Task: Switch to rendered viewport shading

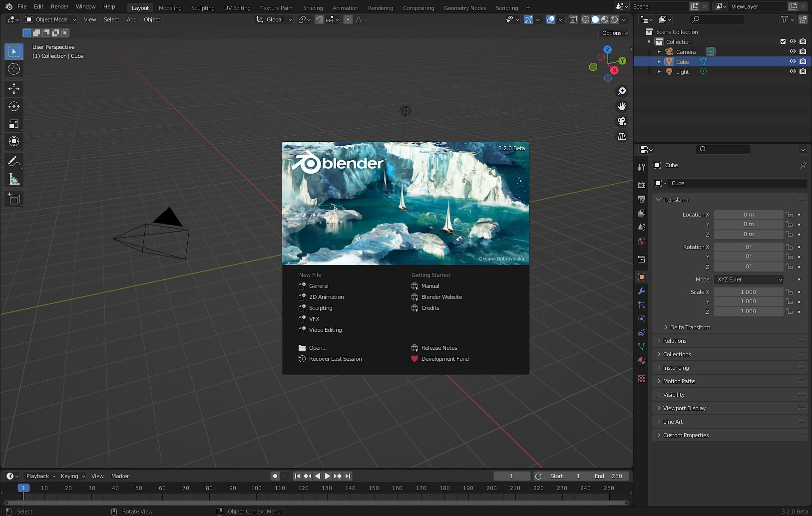Action: coord(614,19)
